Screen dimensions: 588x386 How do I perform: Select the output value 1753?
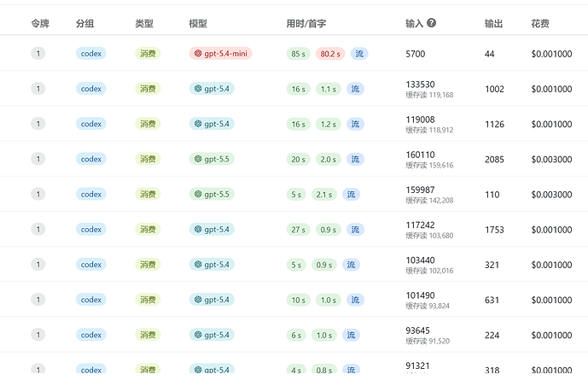[x=494, y=230]
